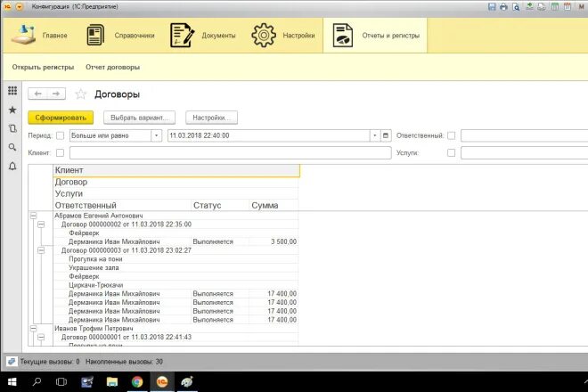The height and width of the screenshot is (392, 588).
Task: Select the Отчеты и регистры section
Action: [x=375, y=36]
